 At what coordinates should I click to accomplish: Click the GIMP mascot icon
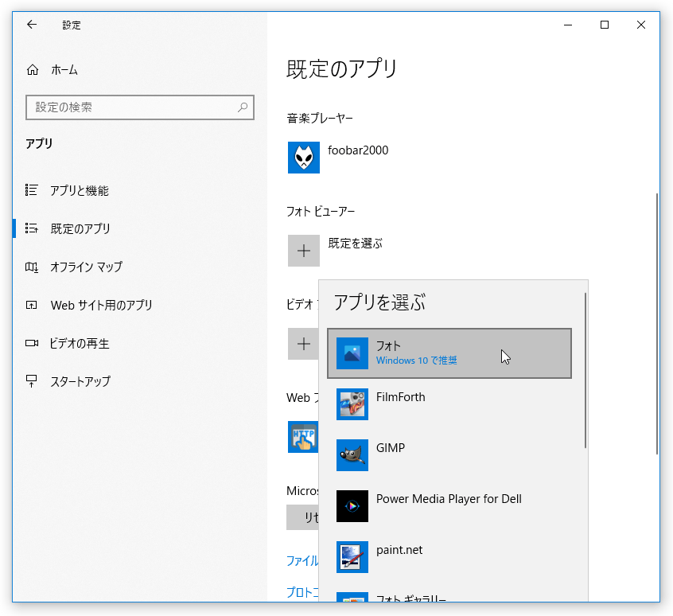pyautogui.click(x=352, y=455)
